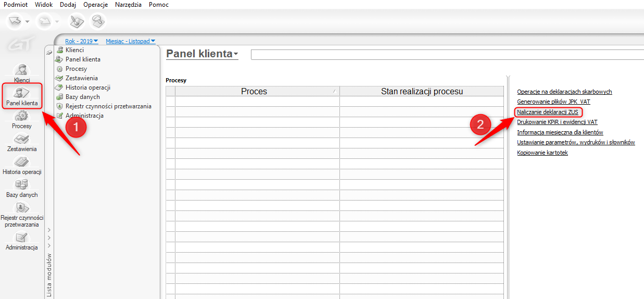The image size is (644, 299).
Task: Open the Zestawienia sidebar icon
Action: [22, 139]
